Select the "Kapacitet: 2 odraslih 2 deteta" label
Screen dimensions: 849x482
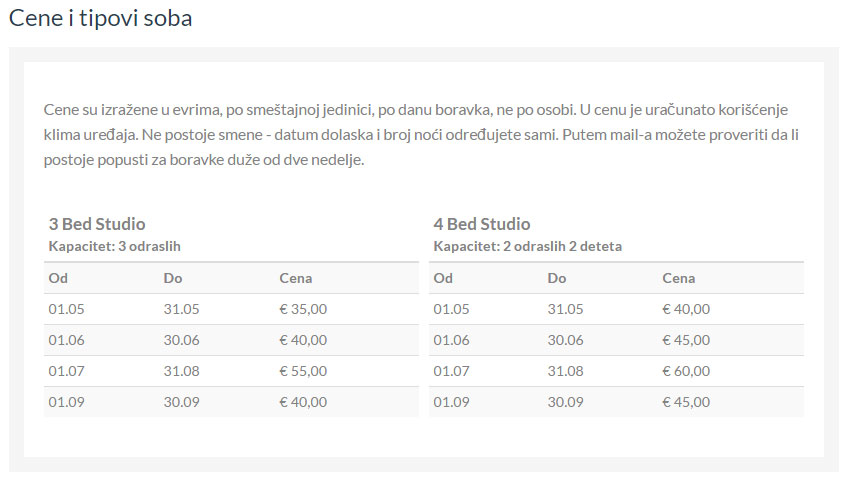529,246
